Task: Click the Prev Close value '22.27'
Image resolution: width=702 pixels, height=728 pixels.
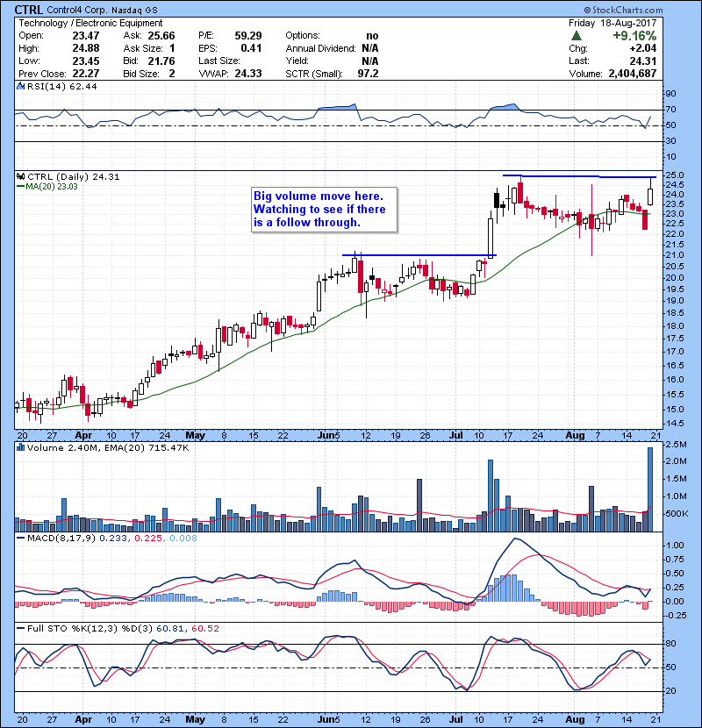Action: click(x=86, y=74)
